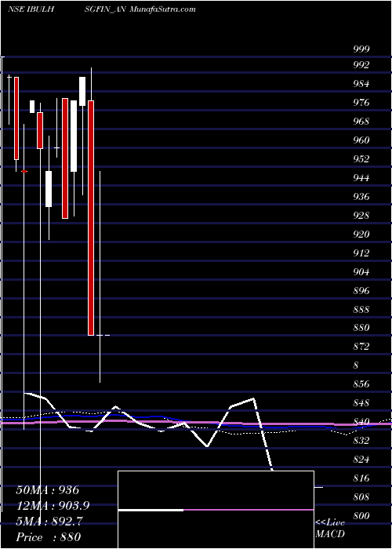Image resolution: width=392 pixels, height=549 pixels.
Task: Click the tallest red candlestick ending at 880
Action: (x=91, y=218)
